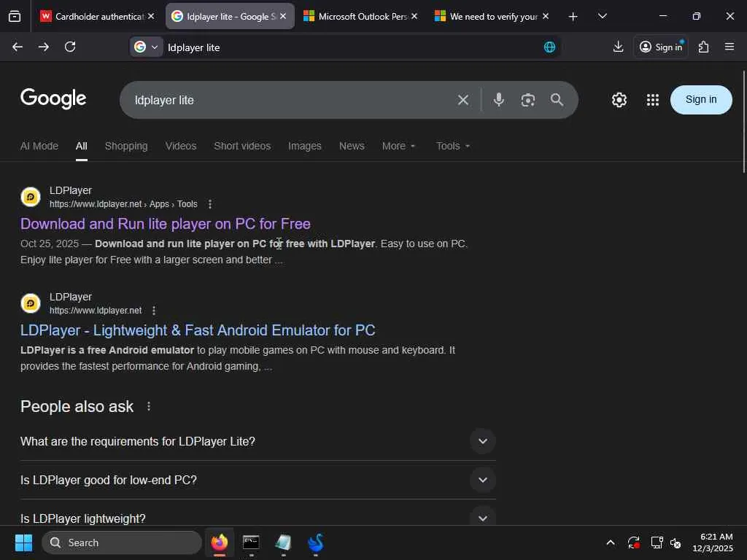
Task: Open the Firefox View tab list icon
Action: point(15,16)
